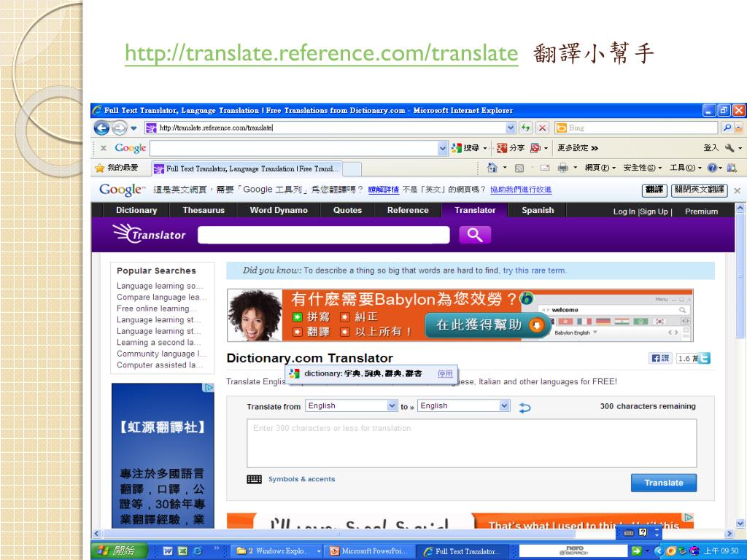Open the 工具(O) Tools menu
The image size is (747, 560).
tap(685, 168)
